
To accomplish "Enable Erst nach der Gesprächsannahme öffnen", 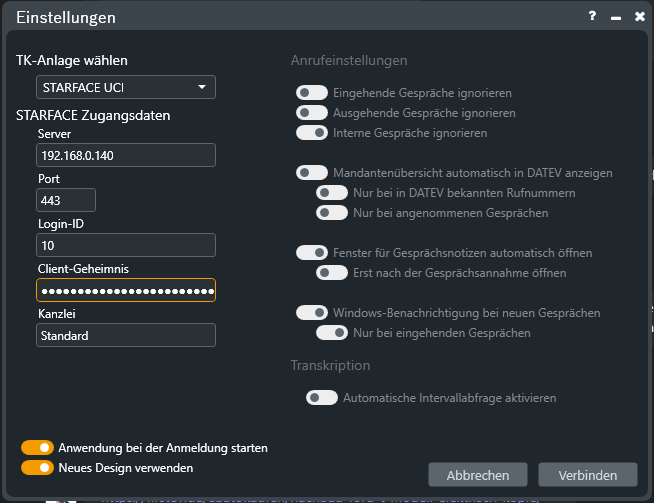I will coord(332,273).
